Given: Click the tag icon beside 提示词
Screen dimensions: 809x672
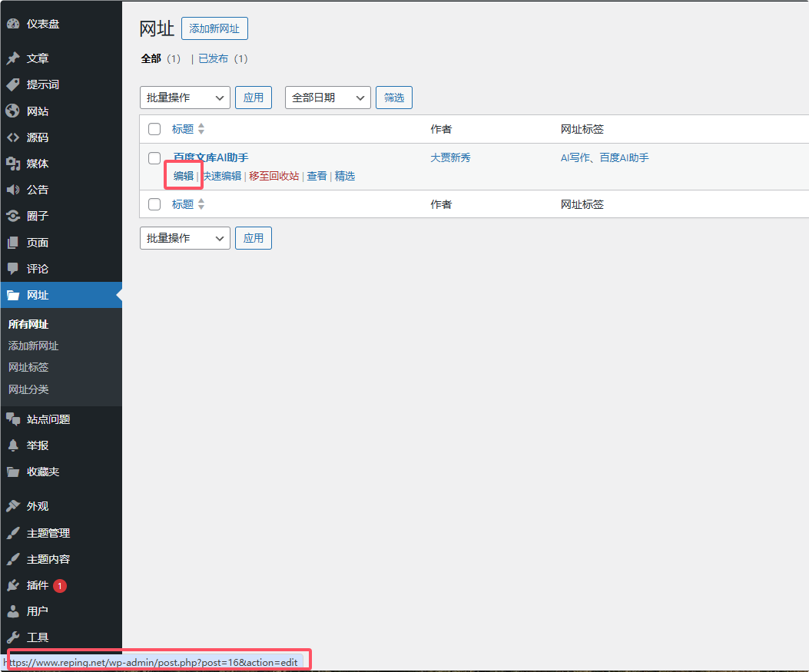Looking at the screenshot, I should point(13,84).
